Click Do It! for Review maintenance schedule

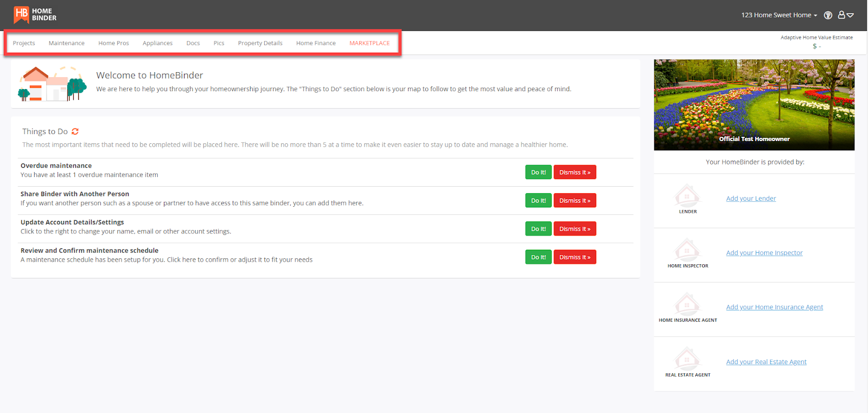pos(538,257)
